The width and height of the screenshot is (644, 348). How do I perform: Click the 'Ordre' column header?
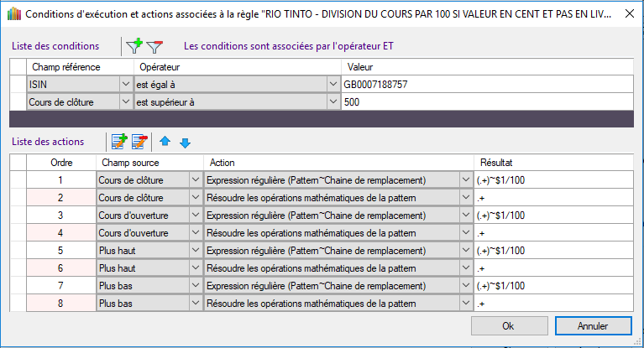pyautogui.click(x=61, y=161)
